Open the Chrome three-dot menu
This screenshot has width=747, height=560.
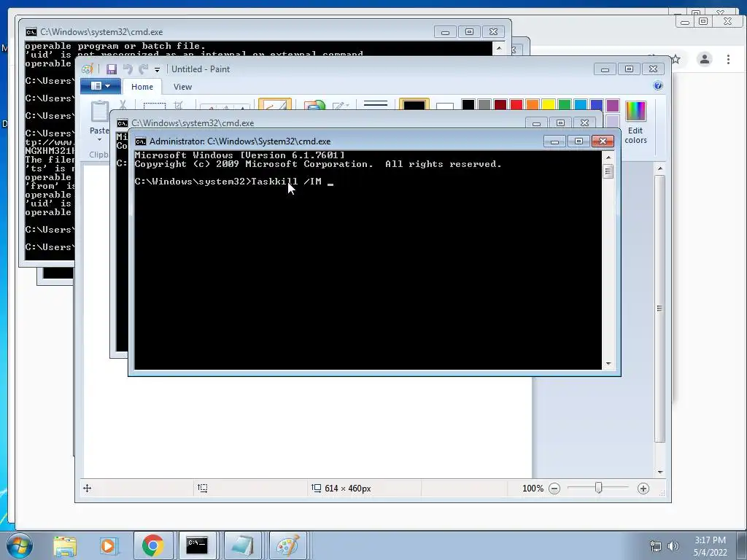(x=728, y=59)
